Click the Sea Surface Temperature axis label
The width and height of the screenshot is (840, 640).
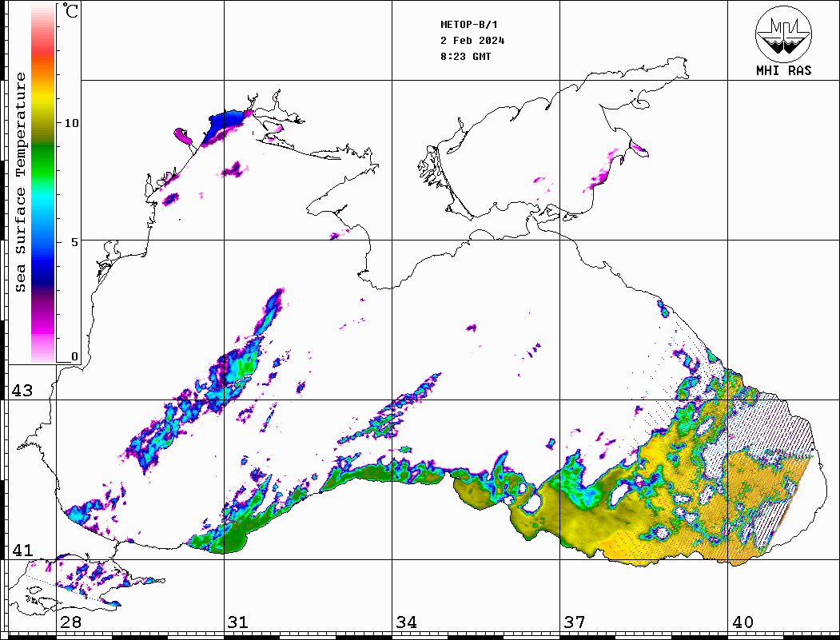click(x=20, y=182)
